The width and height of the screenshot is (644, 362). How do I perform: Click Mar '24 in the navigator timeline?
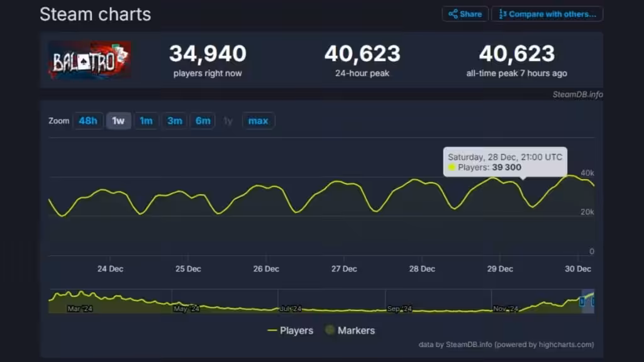pos(80,309)
